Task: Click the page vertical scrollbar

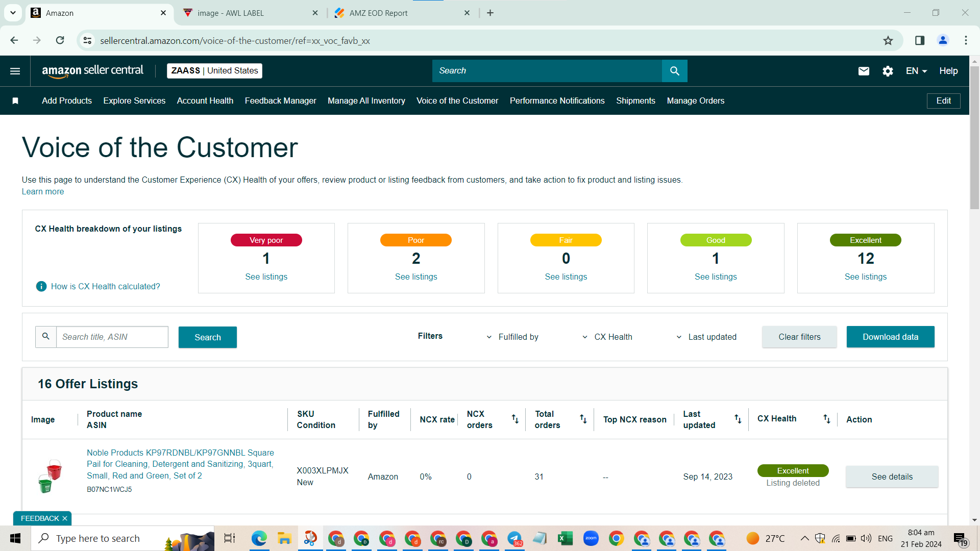Action: 974,138
